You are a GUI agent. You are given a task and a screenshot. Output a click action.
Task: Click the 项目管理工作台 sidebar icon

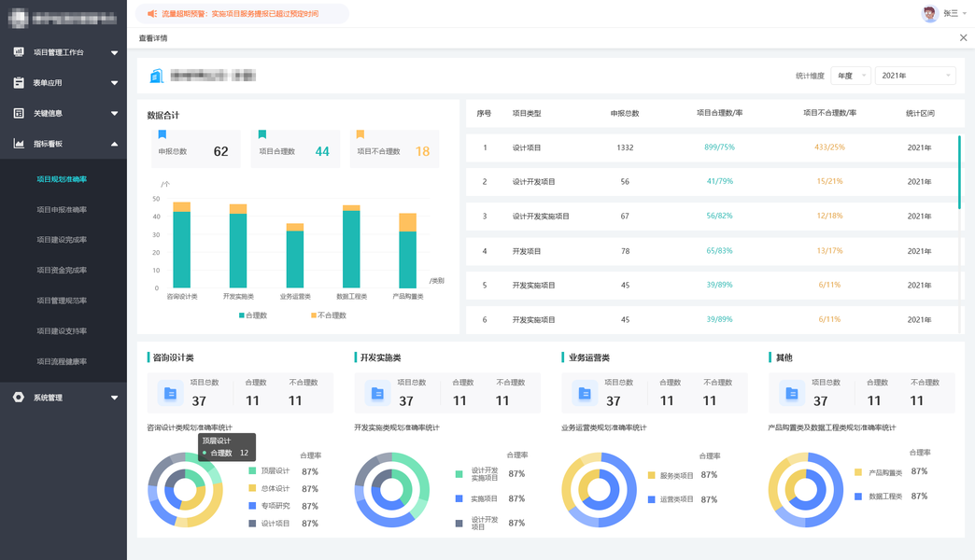[19, 52]
